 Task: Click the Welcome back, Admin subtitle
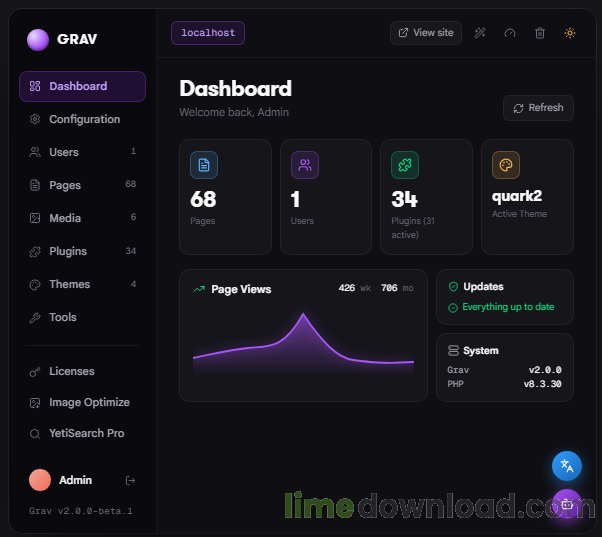click(234, 112)
